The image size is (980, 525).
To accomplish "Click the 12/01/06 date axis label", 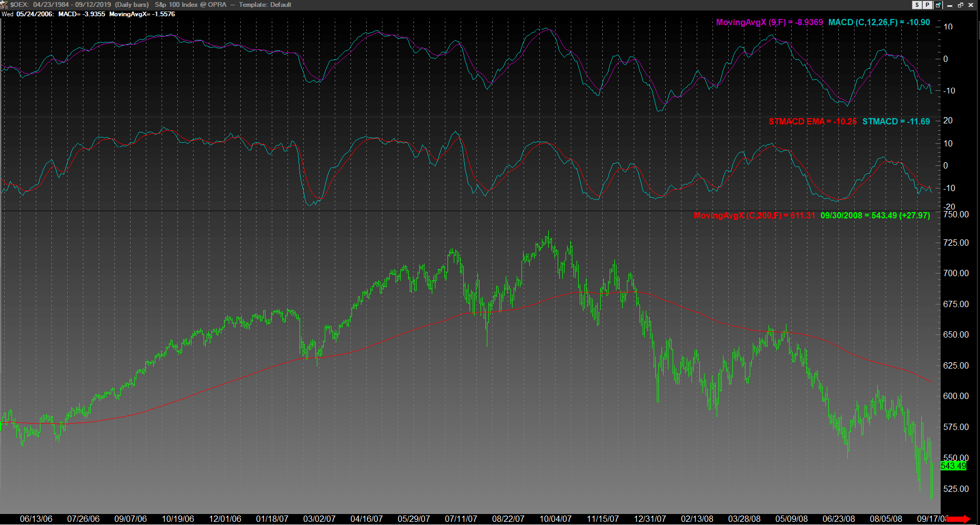I will click(225, 519).
